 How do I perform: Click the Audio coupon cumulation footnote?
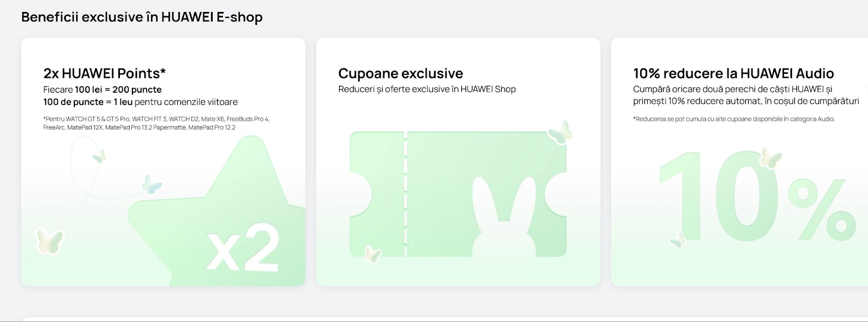point(733,119)
